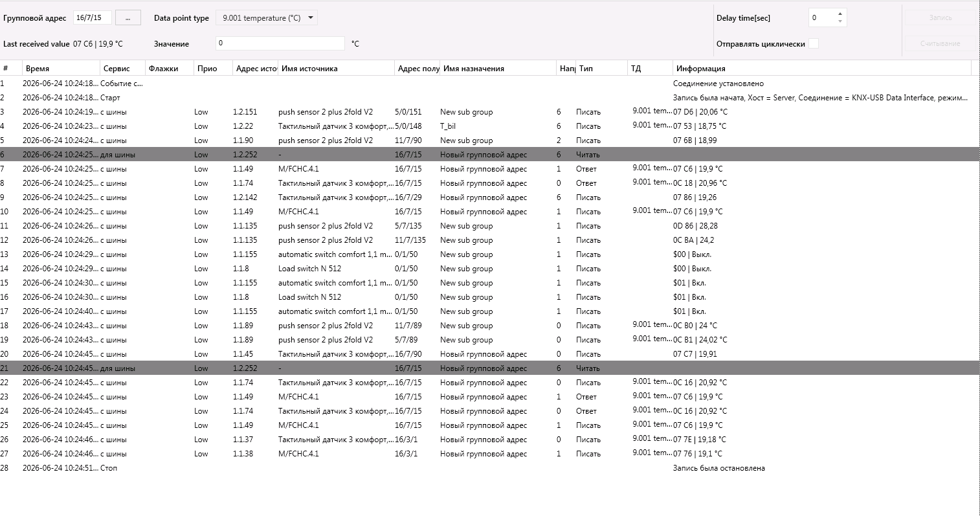Click row 5 value 07 6B | 18,99
The image size is (980, 516).
[695, 140]
